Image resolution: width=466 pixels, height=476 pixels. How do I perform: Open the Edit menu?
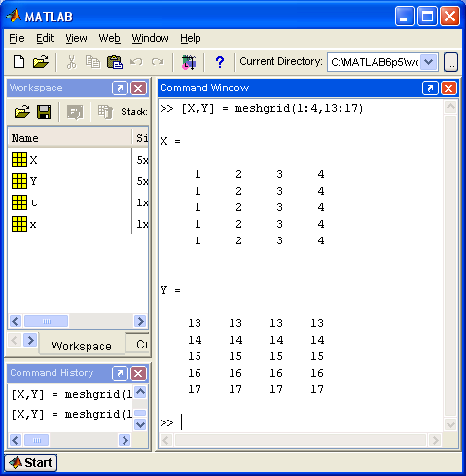(x=45, y=38)
